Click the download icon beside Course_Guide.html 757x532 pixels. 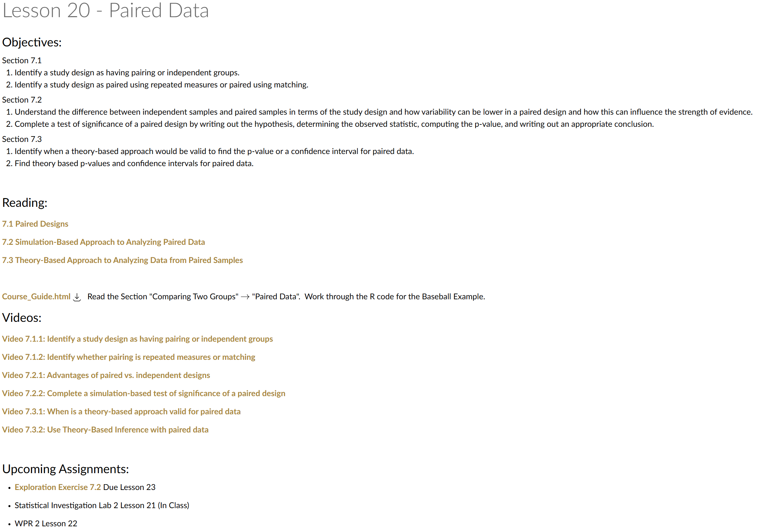coord(77,297)
